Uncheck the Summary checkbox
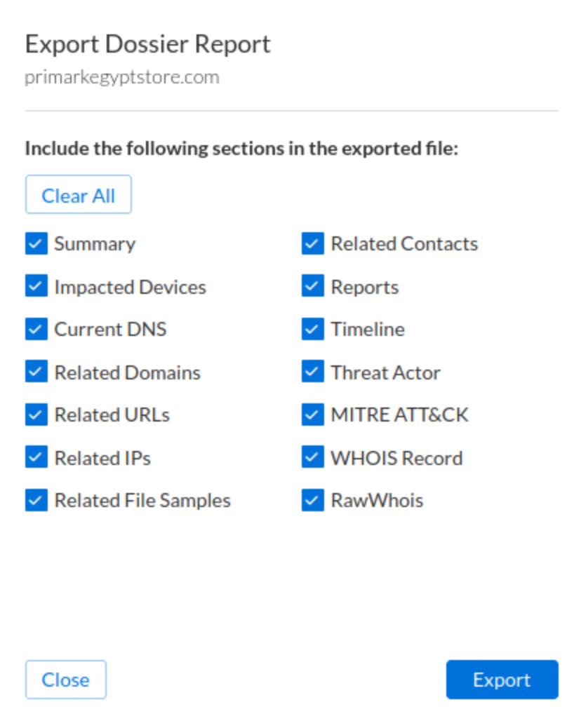Image resolution: width=581 pixels, height=728 pixels. [36, 244]
